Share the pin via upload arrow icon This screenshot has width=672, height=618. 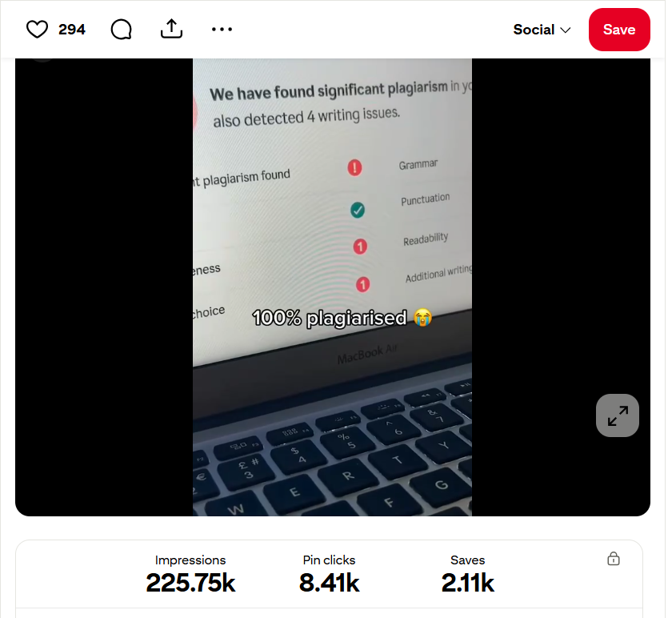171,29
